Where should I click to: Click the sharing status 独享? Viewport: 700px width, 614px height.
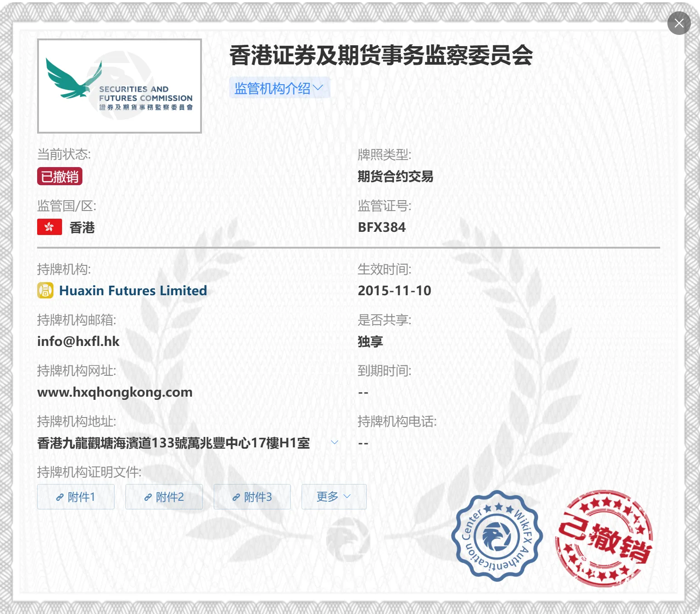click(370, 341)
